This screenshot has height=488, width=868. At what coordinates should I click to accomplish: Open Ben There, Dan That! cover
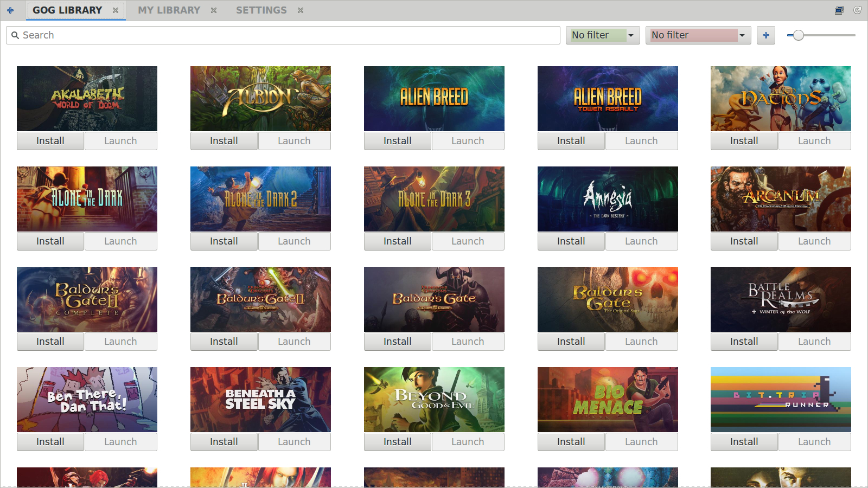(x=87, y=400)
